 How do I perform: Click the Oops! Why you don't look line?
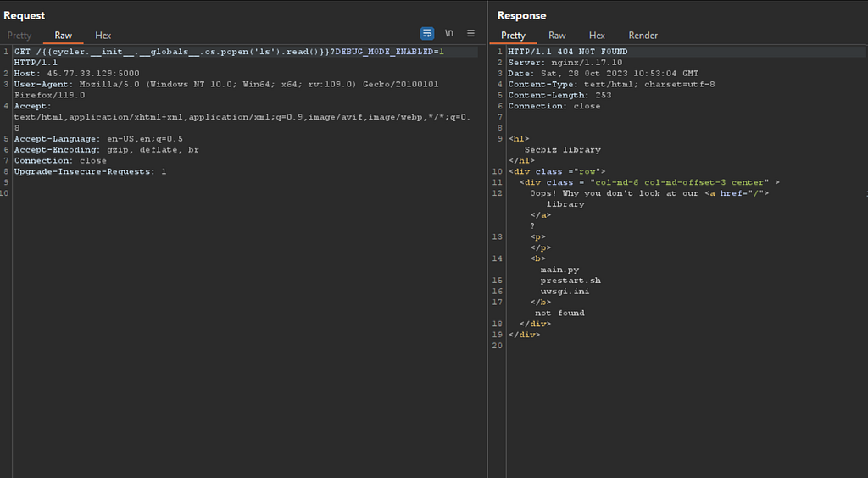coord(649,193)
